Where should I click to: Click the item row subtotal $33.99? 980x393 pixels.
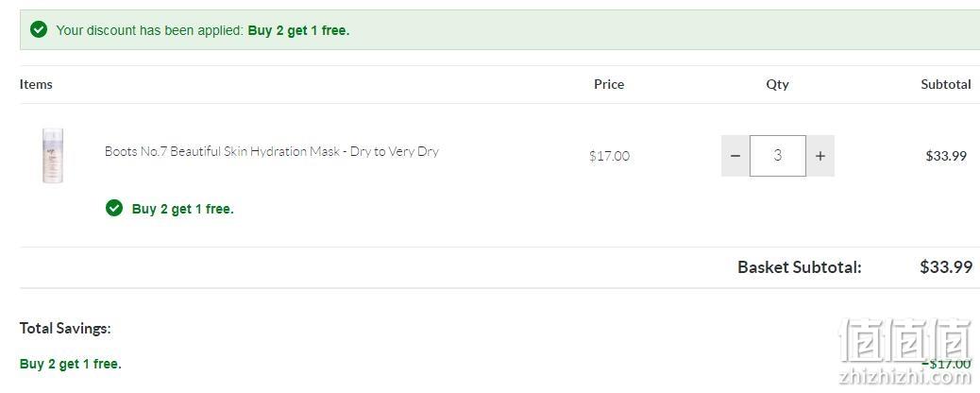coord(946,156)
